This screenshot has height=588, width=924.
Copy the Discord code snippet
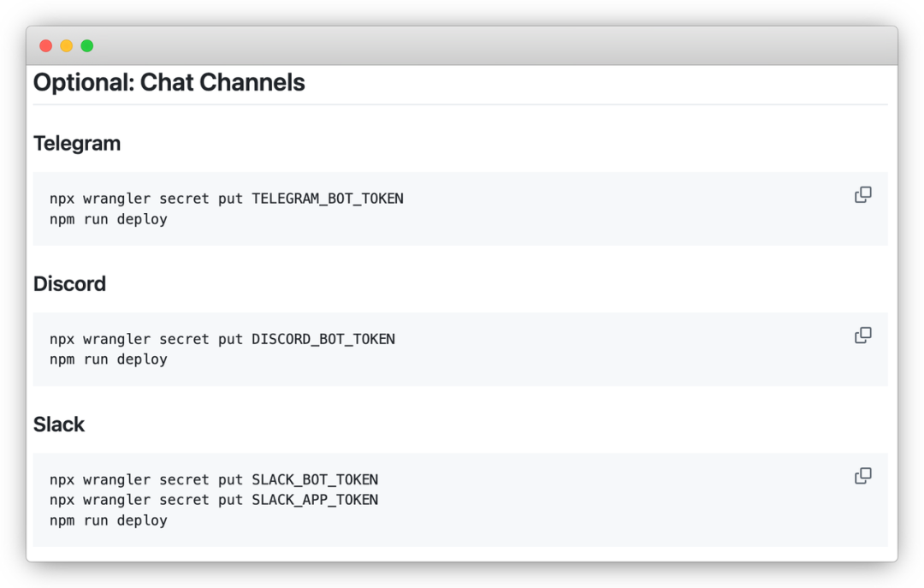pos(862,336)
